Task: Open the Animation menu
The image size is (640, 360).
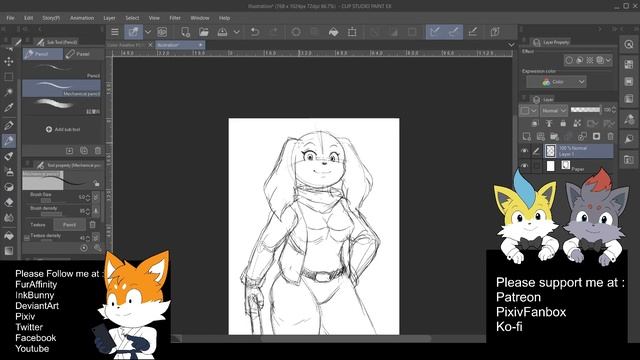Action: tap(82, 18)
